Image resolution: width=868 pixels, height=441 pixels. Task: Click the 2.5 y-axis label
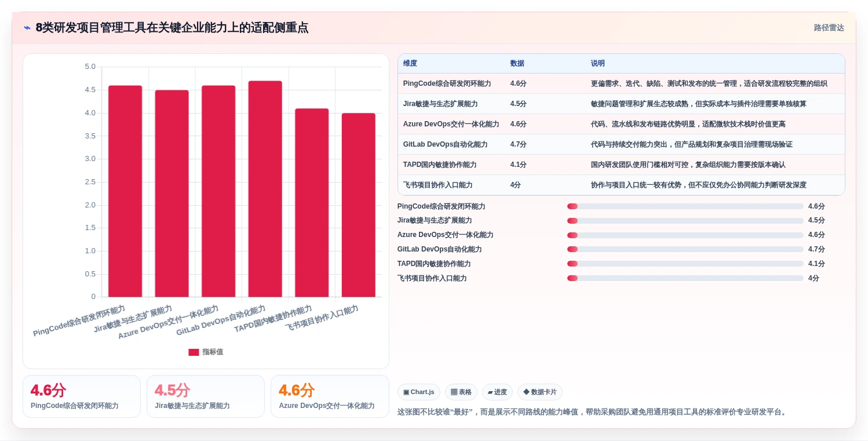pyautogui.click(x=90, y=182)
